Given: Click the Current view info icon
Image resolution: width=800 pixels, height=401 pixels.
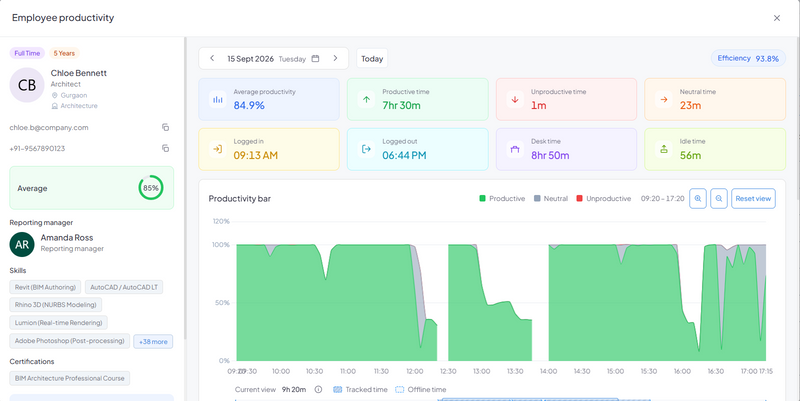Looking at the screenshot, I should pos(318,389).
